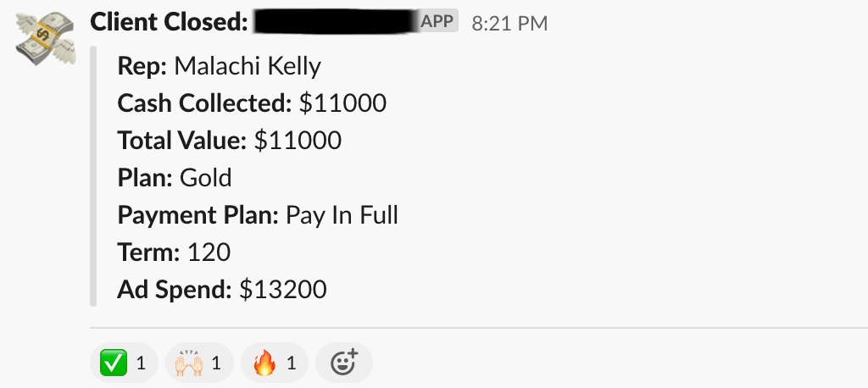Toggle the fire emoji reaction
Viewport: 868px width, 388px height.
(x=275, y=363)
